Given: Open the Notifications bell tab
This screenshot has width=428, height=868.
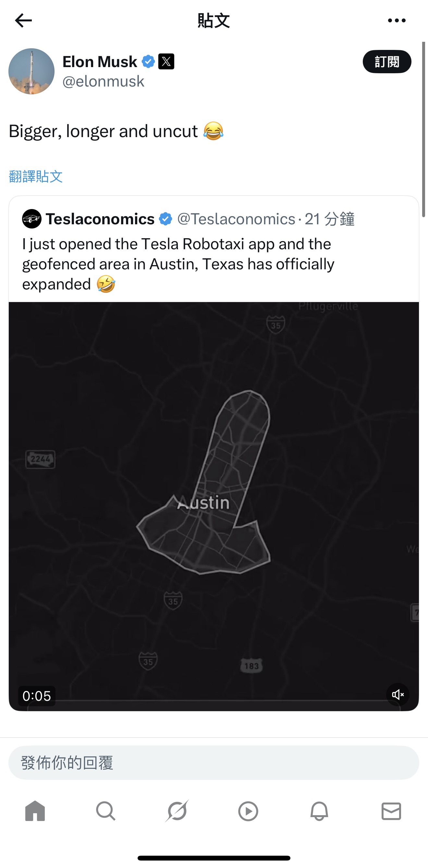Looking at the screenshot, I should click(319, 811).
